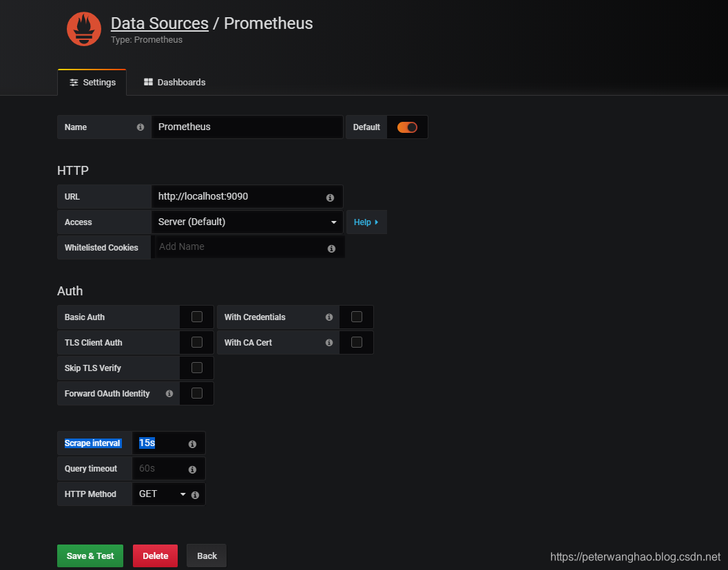Click the Save & Test button
This screenshot has width=728, height=570.
[90, 556]
